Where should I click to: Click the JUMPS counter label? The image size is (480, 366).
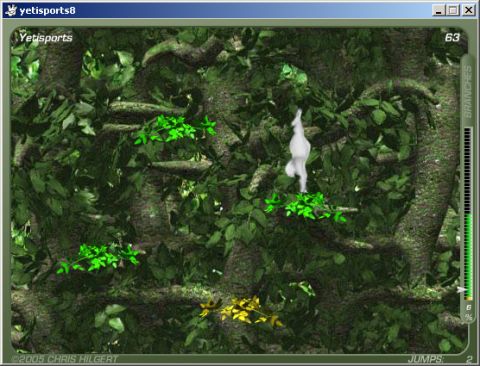tap(426, 359)
